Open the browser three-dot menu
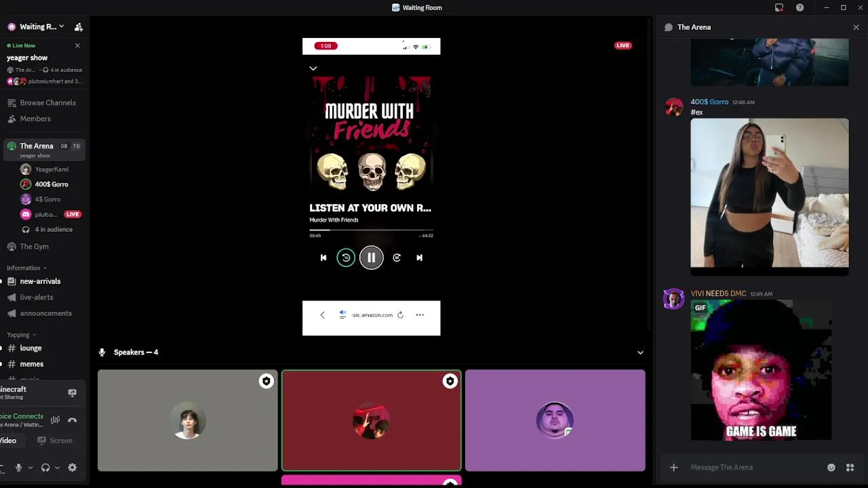The image size is (868, 488). [420, 315]
